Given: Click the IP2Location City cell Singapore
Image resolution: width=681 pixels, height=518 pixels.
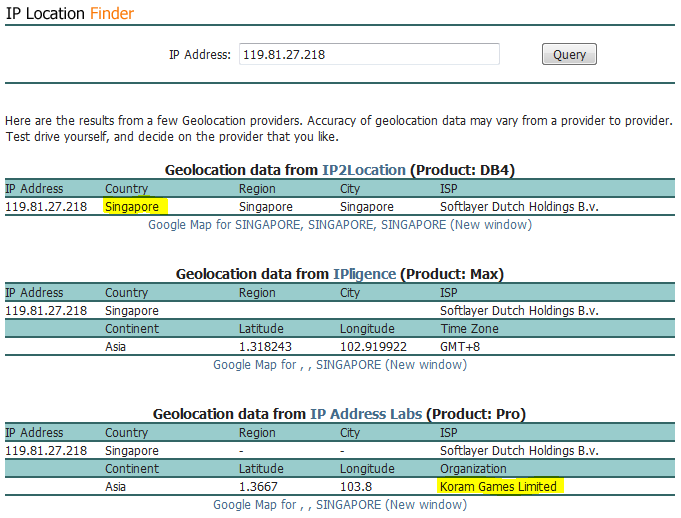Looking at the screenshot, I should click(x=367, y=207).
